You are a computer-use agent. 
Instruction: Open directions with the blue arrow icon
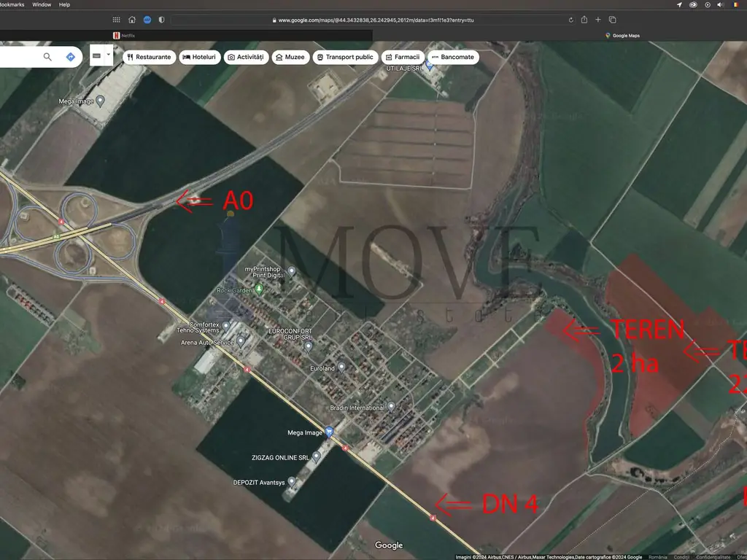pos(71,57)
